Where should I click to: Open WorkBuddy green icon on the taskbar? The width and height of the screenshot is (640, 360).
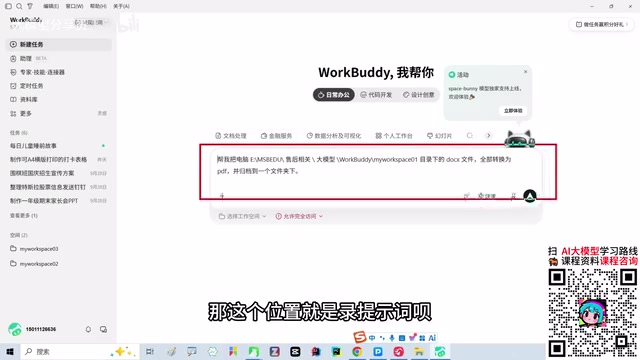click(x=440, y=351)
